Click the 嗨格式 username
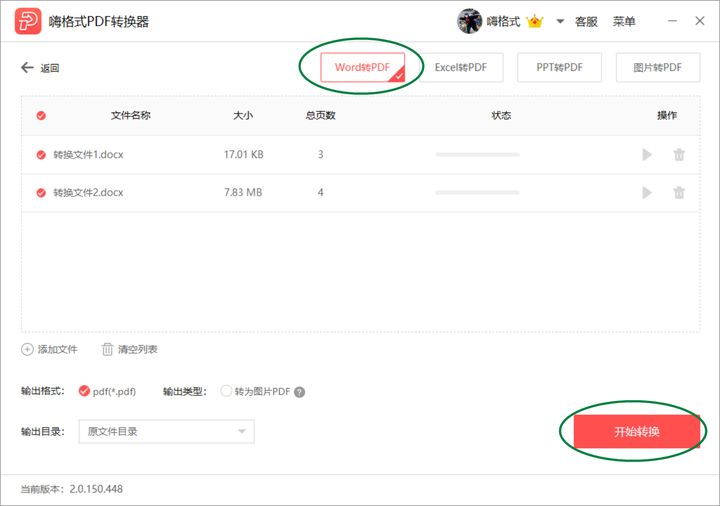Viewport: 720px width, 506px height. coord(503,21)
